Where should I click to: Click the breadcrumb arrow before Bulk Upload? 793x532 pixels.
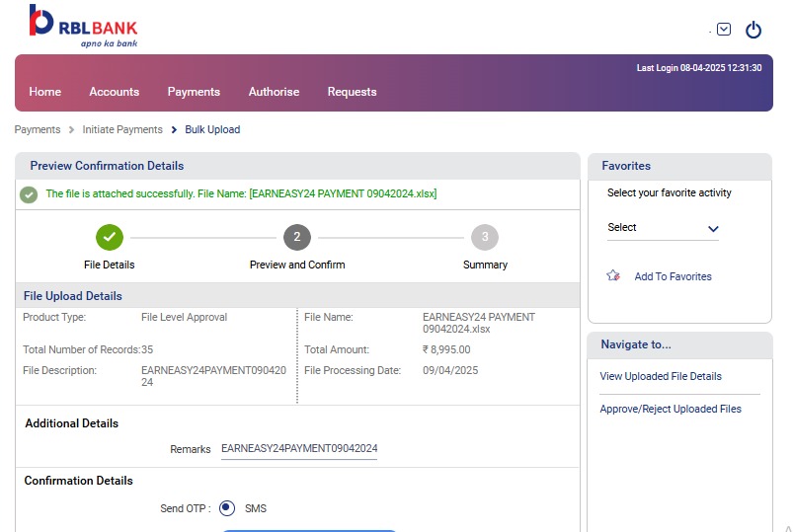174,130
